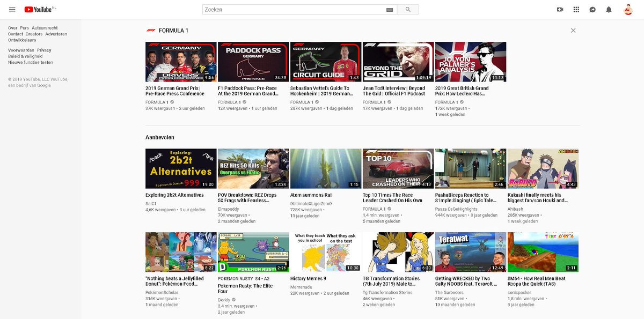
Task: Open the Ahibash channel link
Action: click(x=516, y=209)
